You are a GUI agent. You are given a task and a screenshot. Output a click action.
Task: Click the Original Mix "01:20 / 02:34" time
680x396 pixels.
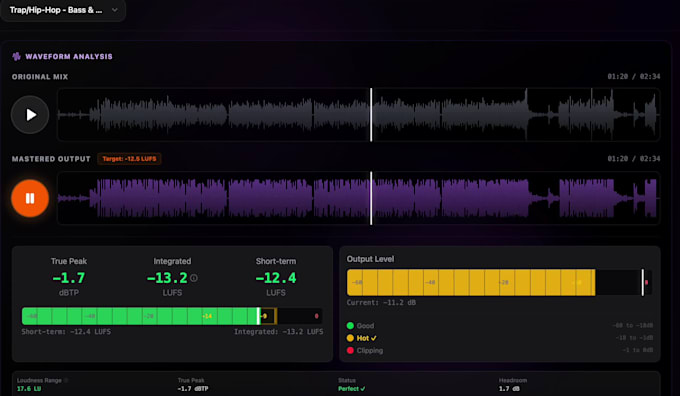coord(634,76)
